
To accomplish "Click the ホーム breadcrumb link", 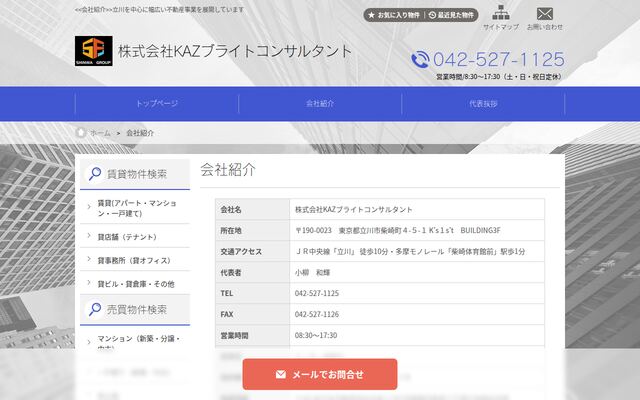I will 100,133.
